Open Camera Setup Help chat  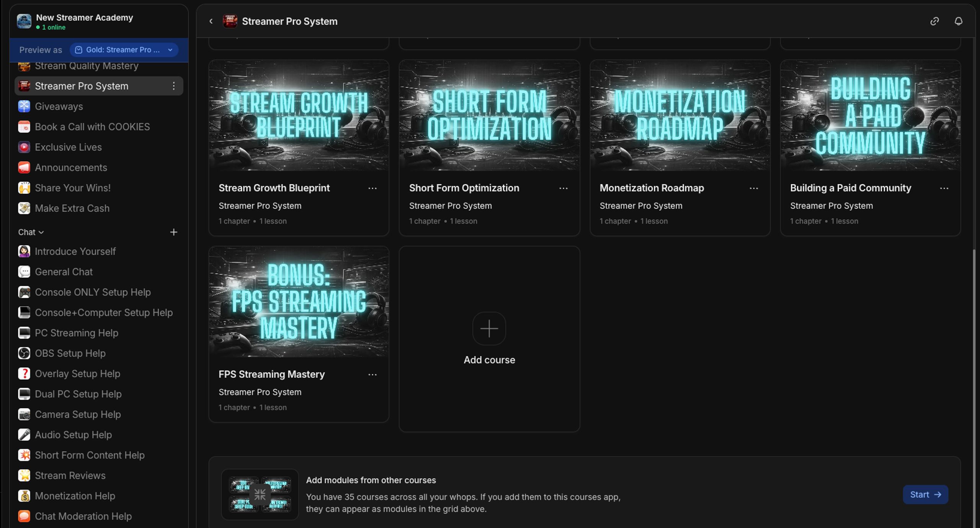(x=99, y=414)
